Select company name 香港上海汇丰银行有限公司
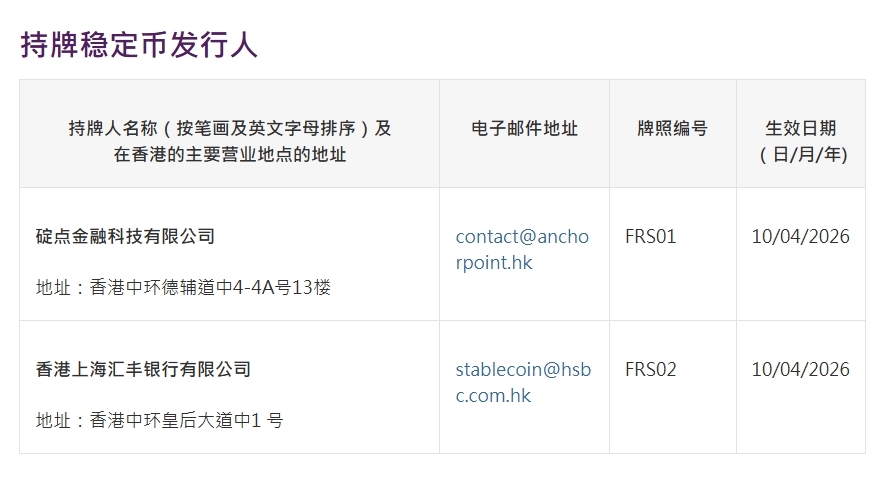 pyautogui.click(x=143, y=369)
